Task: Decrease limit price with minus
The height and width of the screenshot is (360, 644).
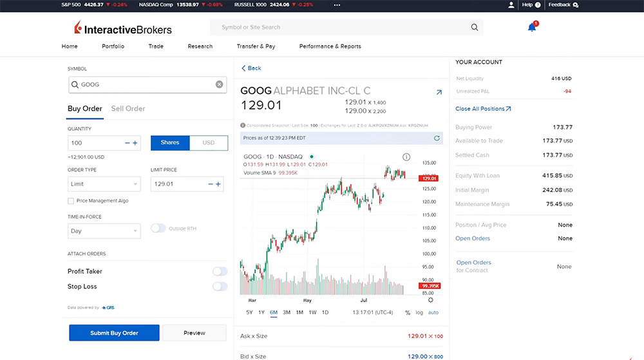Action: pos(211,184)
